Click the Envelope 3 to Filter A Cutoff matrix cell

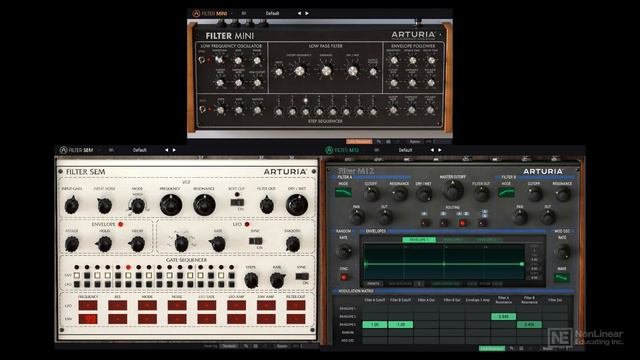pos(375,324)
